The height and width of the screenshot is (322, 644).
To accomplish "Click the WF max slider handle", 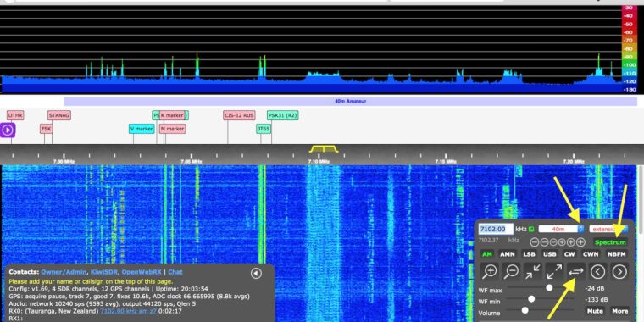I will [x=549, y=288].
